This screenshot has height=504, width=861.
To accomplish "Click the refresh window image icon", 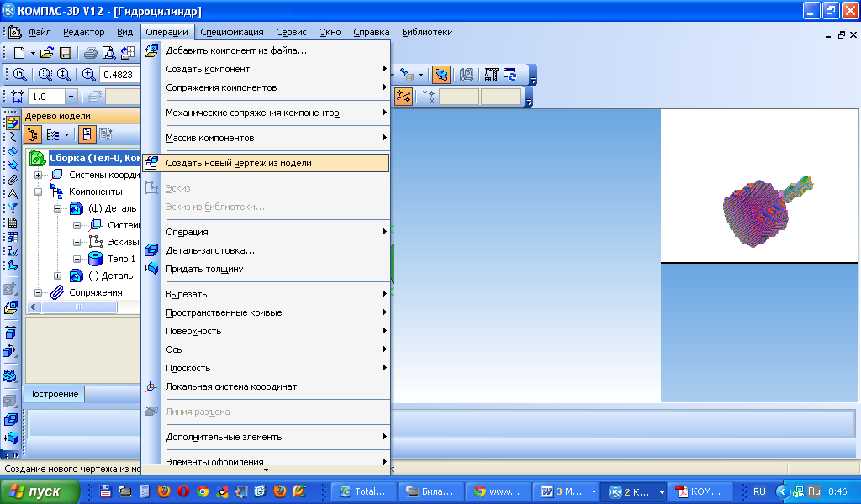I will pyautogui.click(x=510, y=75).
